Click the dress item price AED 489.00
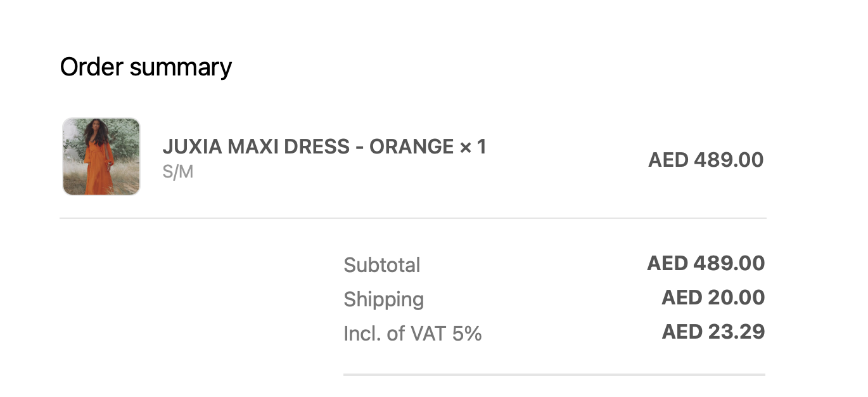This screenshot has height=397, width=868. (706, 160)
